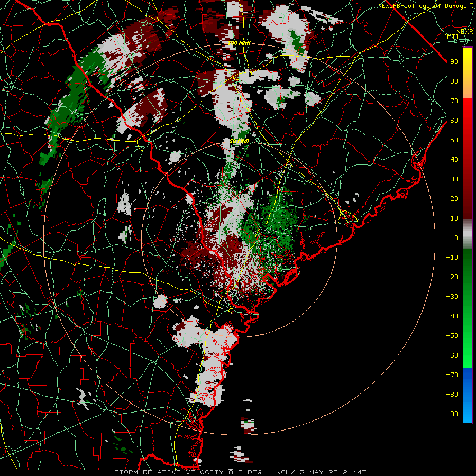Pick the -70 label on the scale
The width and height of the screenshot is (476, 476).
point(452,375)
